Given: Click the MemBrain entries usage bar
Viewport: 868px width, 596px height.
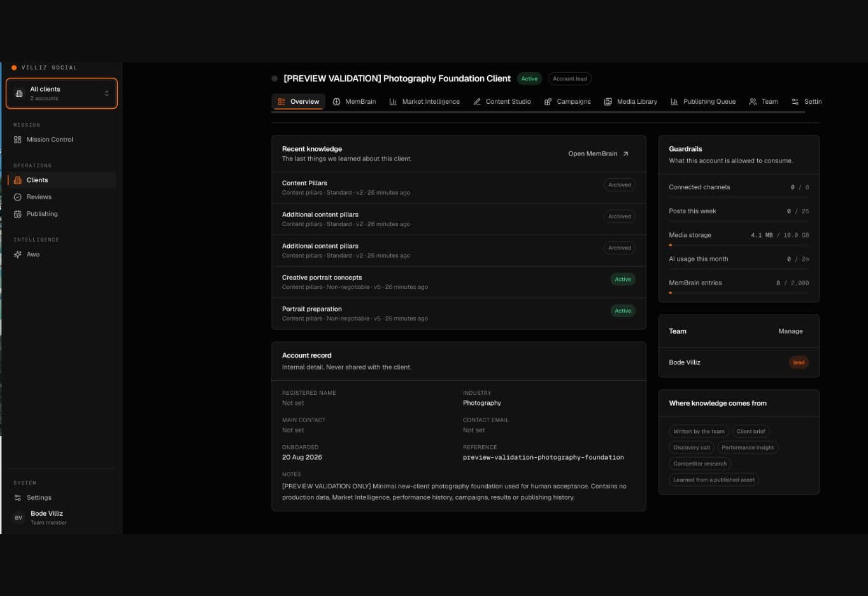Looking at the screenshot, I should click(739, 293).
